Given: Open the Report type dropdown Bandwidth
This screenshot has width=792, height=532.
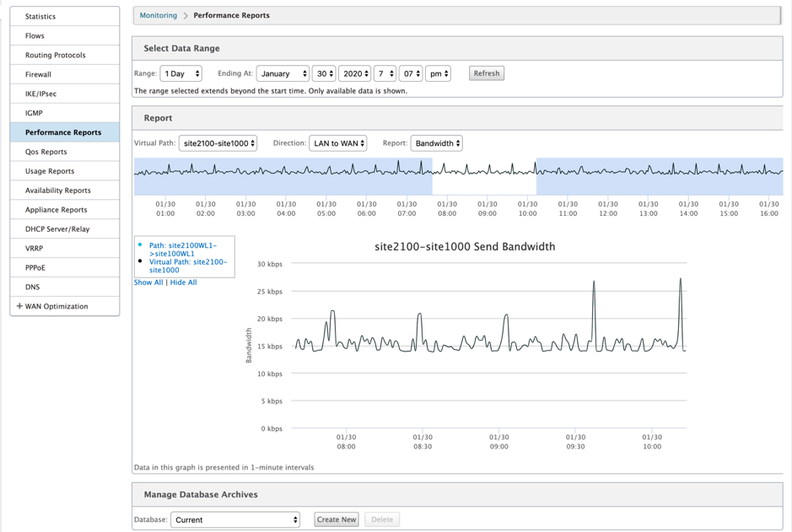Looking at the screenshot, I should pos(436,143).
